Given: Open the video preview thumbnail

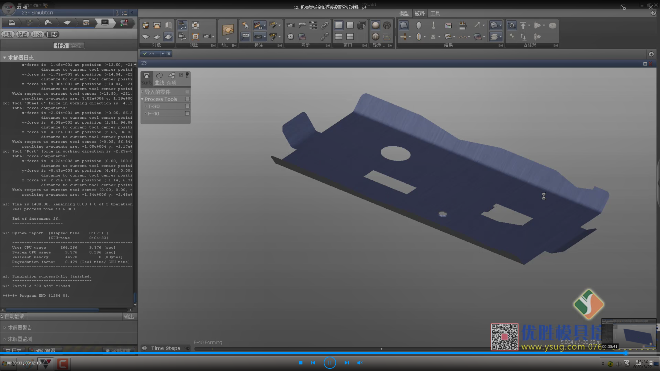Looking at the screenshot, I should [x=629, y=334].
